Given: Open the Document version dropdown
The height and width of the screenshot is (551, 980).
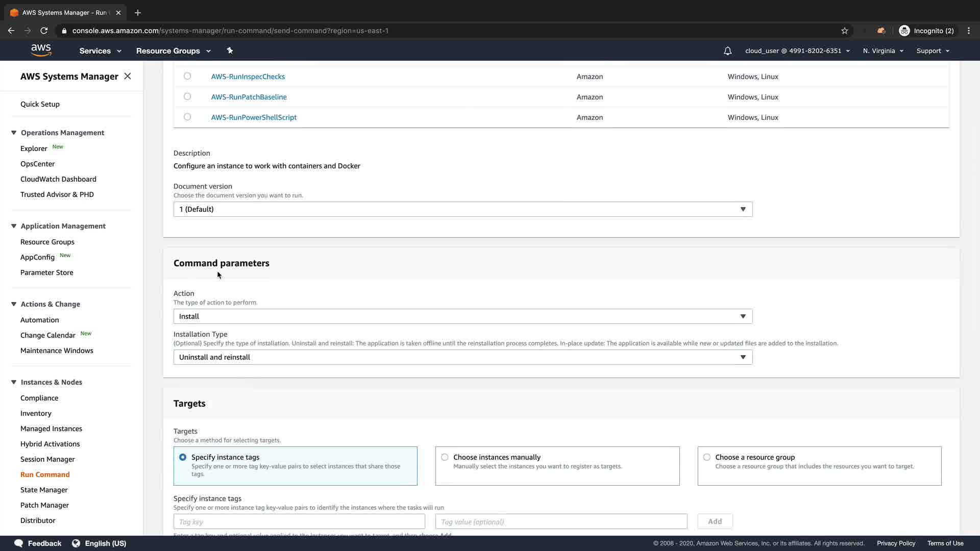Looking at the screenshot, I should [x=462, y=209].
